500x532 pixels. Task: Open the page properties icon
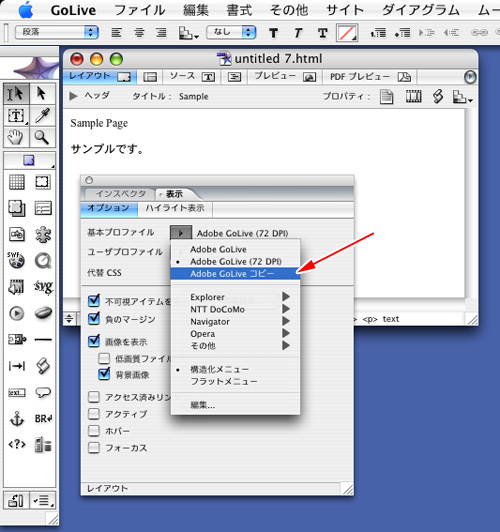(386, 97)
